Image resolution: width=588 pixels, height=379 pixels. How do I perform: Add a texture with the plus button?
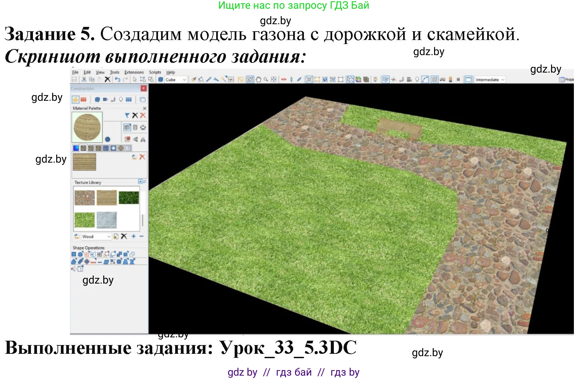click(x=134, y=236)
